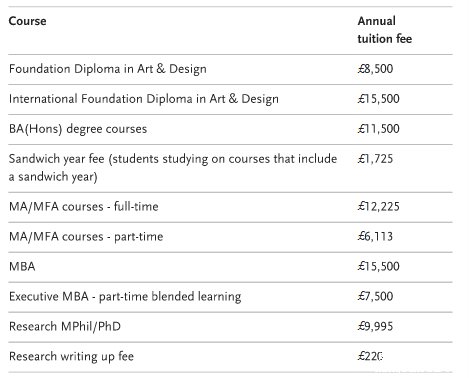Image resolution: width=469 pixels, height=378 pixels.
Task: Click the Course column header
Action: 27,21
